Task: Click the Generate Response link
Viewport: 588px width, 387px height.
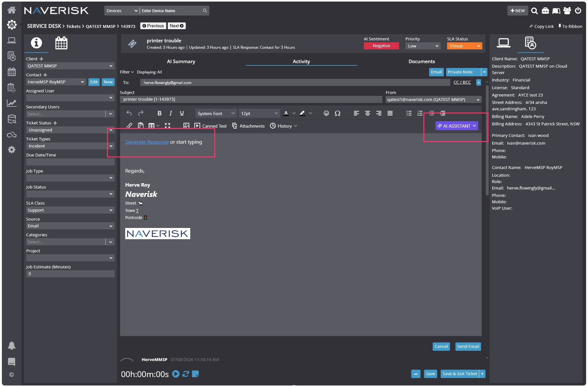Action: (147, 142)
